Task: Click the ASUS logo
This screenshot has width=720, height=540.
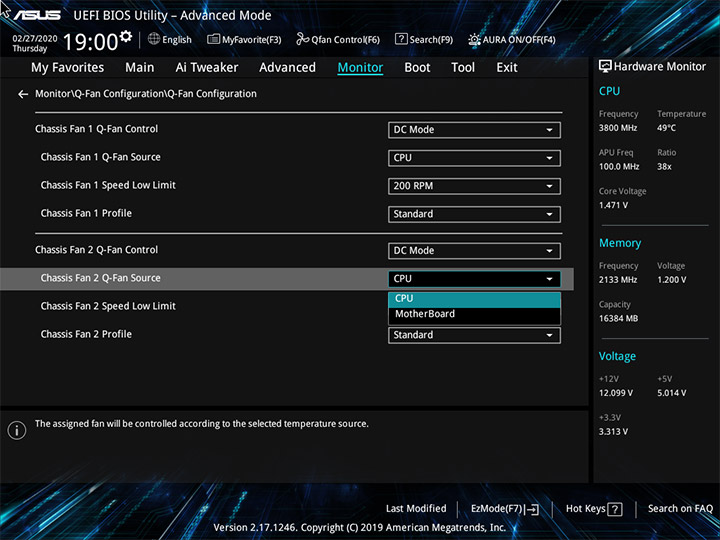Action: click(37, 15)
